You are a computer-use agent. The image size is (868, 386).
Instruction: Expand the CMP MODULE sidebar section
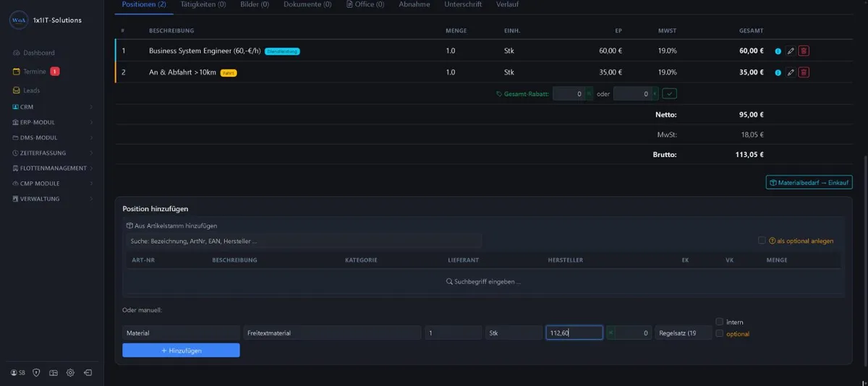click(x=52, y=183)
